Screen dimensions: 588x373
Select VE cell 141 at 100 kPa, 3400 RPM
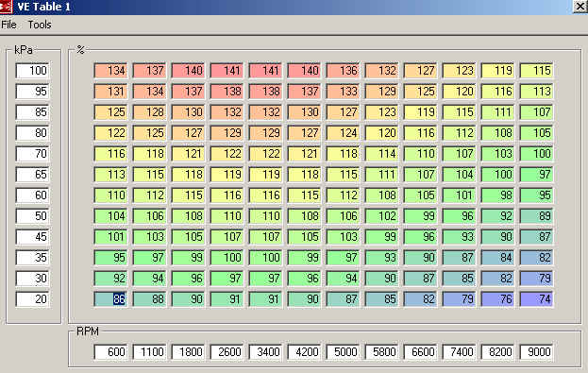click(x=265, y=71)
